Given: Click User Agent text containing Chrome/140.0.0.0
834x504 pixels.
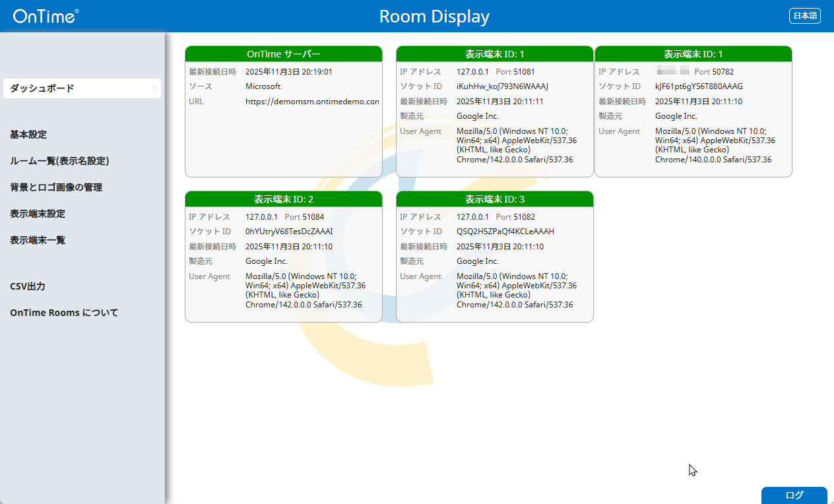Looking at the screenshot, I should (x=715, y=145).
